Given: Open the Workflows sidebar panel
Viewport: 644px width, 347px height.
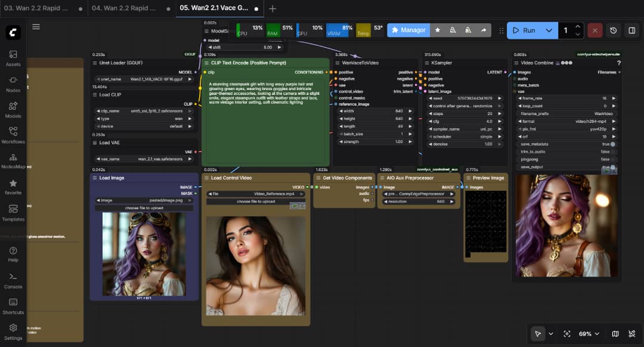Looking at the screenshot, I should 13,136.
